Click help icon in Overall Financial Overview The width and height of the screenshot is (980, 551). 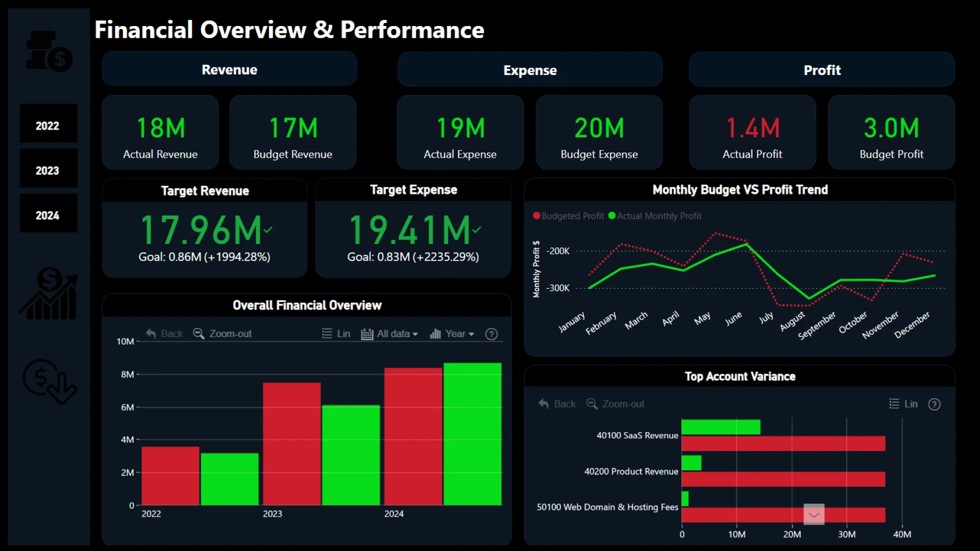(491, 334)
